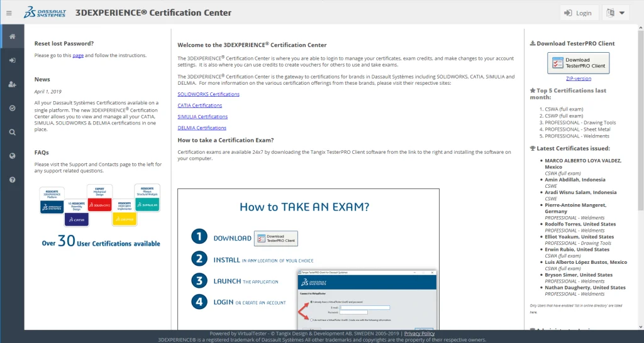Click 'Elliot Yoakum, United States' entry
The height and width of the screenshot is (343, 644).
coord(579,237)
